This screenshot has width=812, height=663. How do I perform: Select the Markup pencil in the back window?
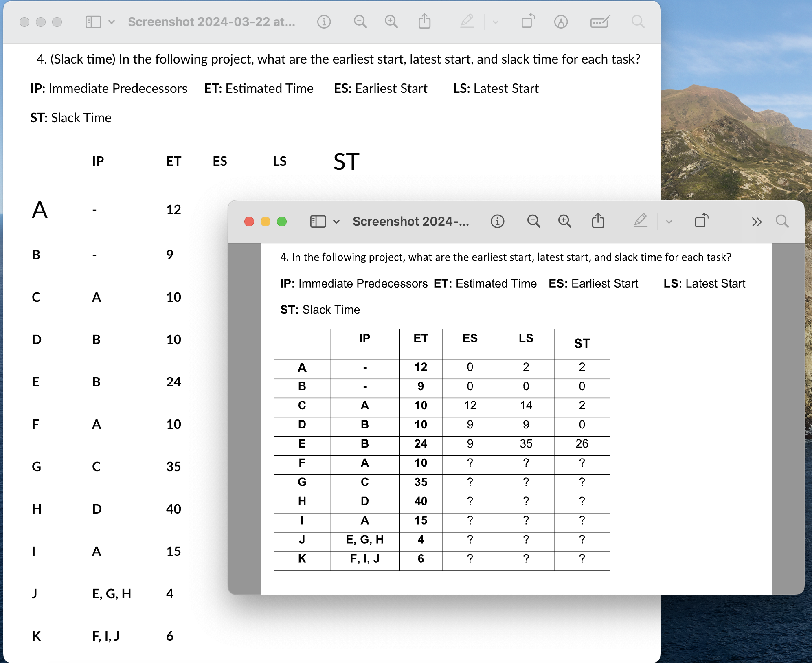point(467,22)
